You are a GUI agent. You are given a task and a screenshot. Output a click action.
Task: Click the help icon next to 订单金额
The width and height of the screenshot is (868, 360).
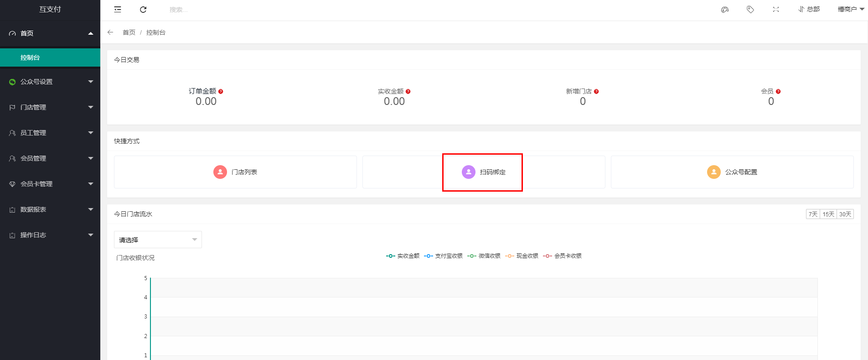tap(221, 91)
